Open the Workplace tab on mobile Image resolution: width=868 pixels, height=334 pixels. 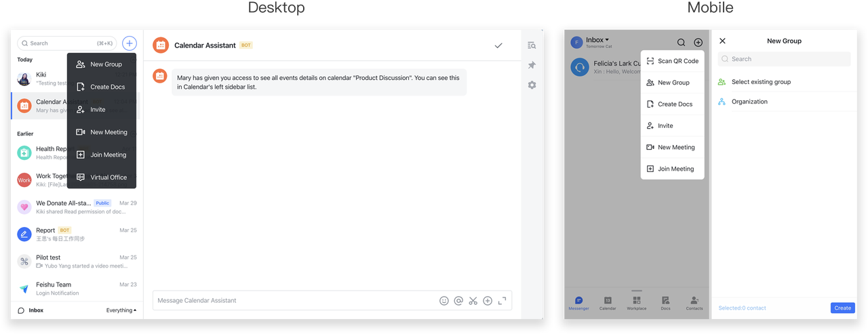point(636,303)
